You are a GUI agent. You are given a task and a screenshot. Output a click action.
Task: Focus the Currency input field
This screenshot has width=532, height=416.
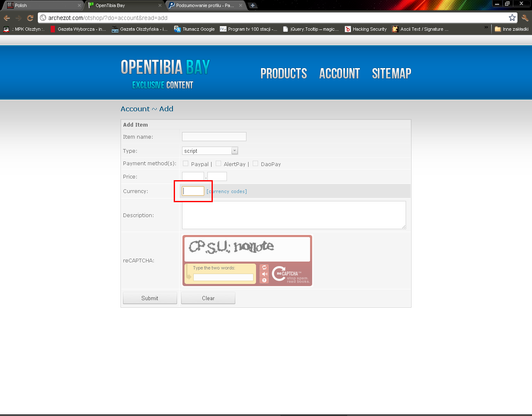coord(193,191)
